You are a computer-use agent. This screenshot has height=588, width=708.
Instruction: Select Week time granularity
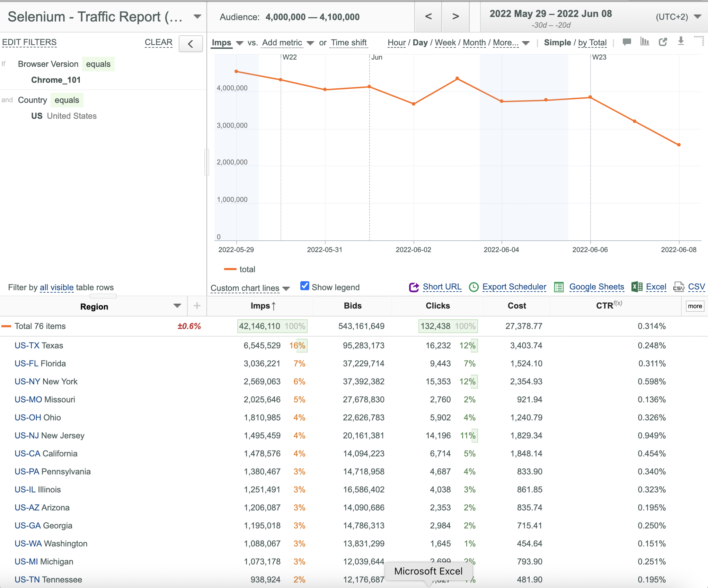[445, 43]
